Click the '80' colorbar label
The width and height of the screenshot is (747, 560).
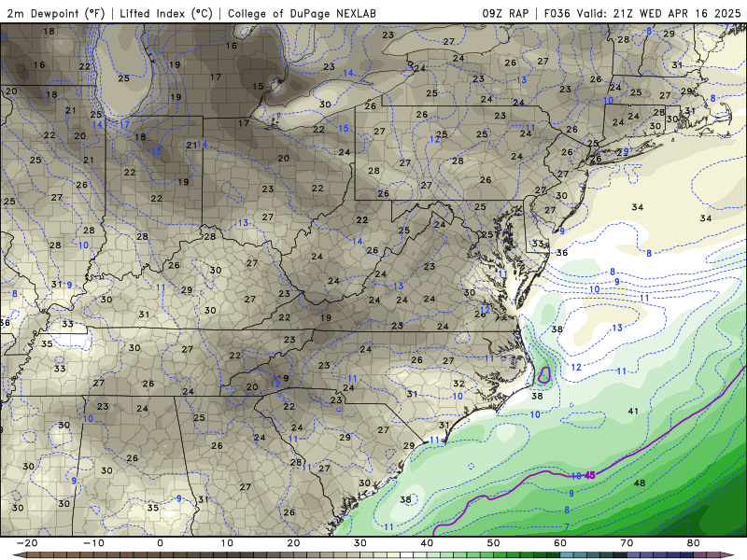click(694, 543)
